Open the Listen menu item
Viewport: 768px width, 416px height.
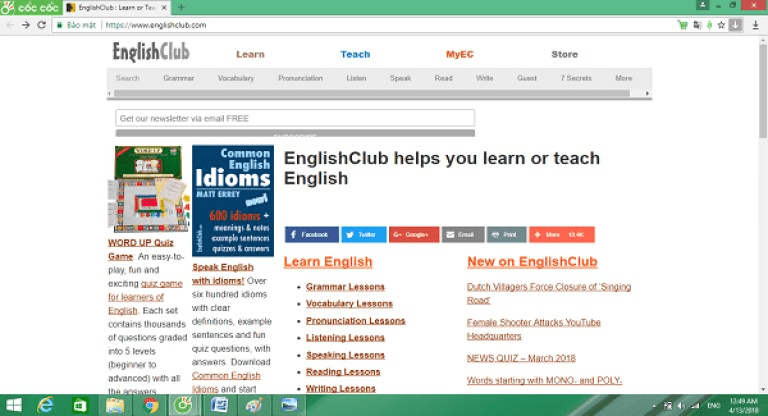pyautogui.click(x=356, y=78)
